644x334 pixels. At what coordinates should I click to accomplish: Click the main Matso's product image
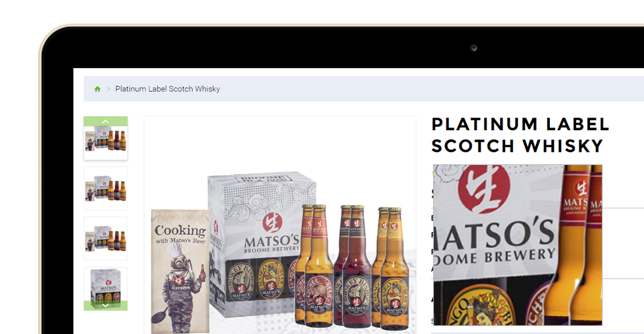coord(280,225)
